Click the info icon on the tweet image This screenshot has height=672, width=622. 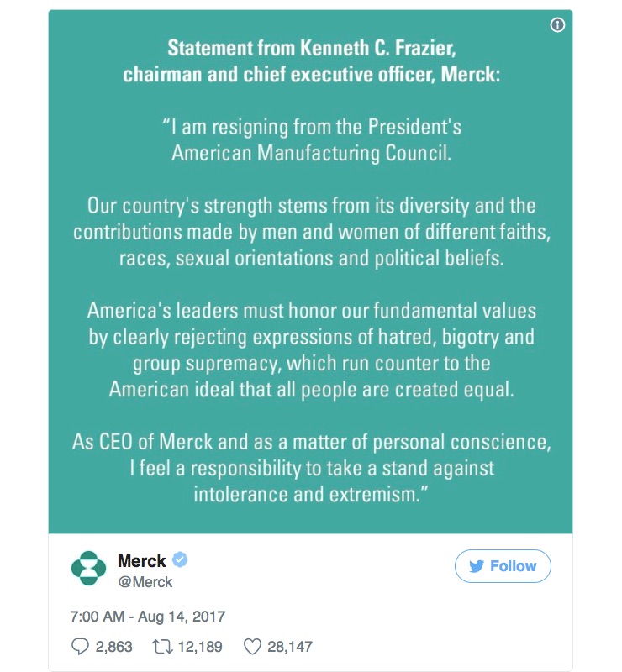557,25
